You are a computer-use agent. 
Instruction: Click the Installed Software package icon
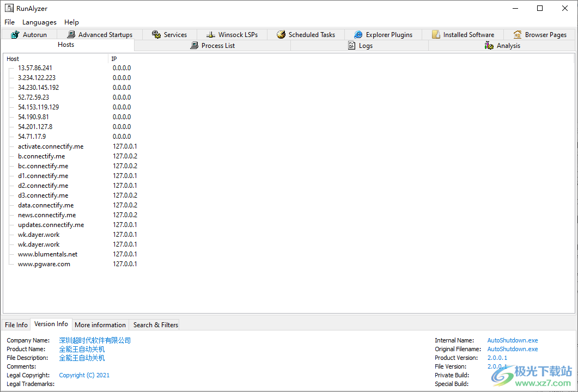point(436,34)
